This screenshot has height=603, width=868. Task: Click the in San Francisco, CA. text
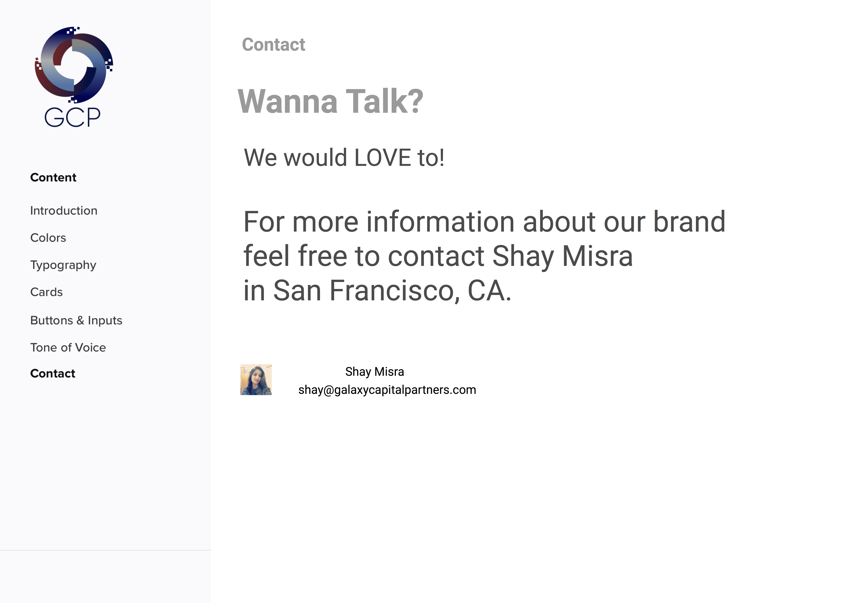[x=377, y=290]
